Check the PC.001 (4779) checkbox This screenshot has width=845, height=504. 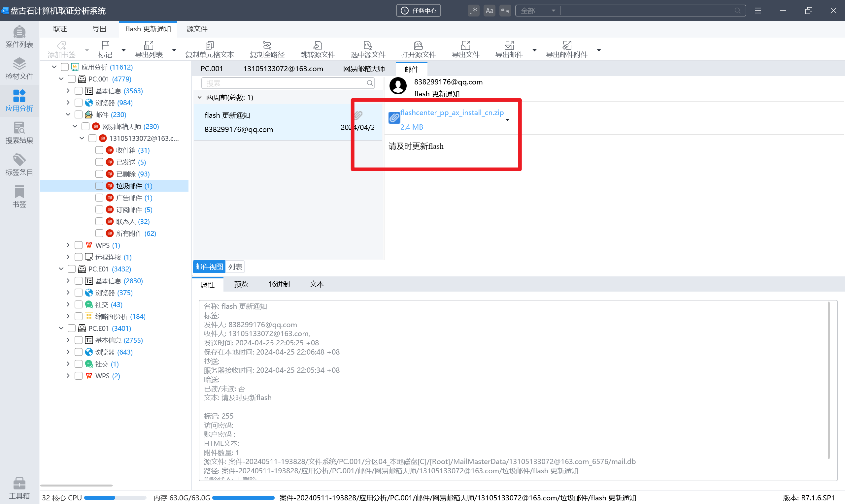click(x=71, y=79)
